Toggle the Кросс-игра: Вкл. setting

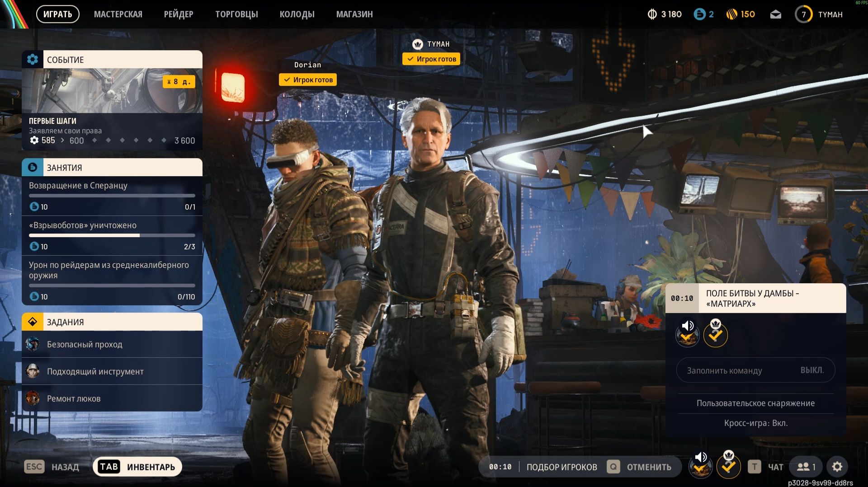click(755, 423)
